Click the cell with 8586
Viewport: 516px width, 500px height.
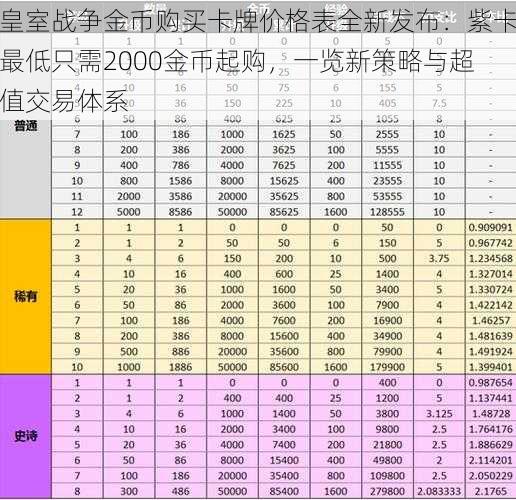[x=180, y=212]
